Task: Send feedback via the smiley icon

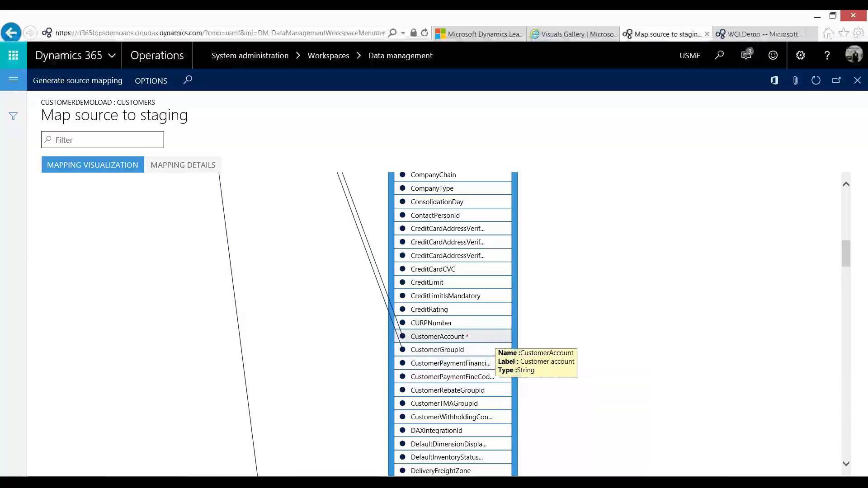Action: pos(773,55)
